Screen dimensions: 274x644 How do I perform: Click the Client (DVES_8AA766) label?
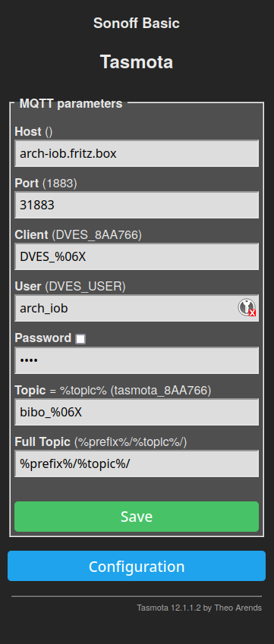point(78,235)
